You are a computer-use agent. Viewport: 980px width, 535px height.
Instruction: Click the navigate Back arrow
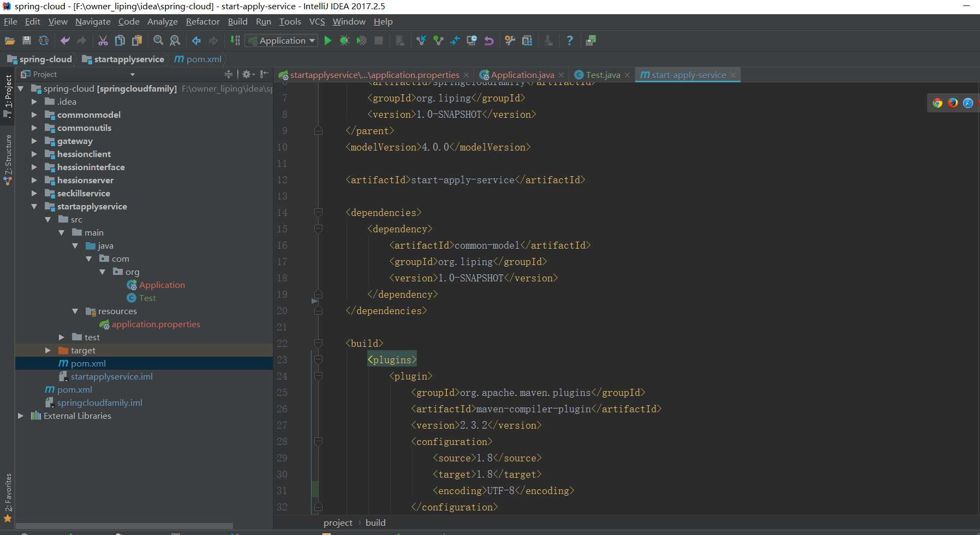[196, 40]
